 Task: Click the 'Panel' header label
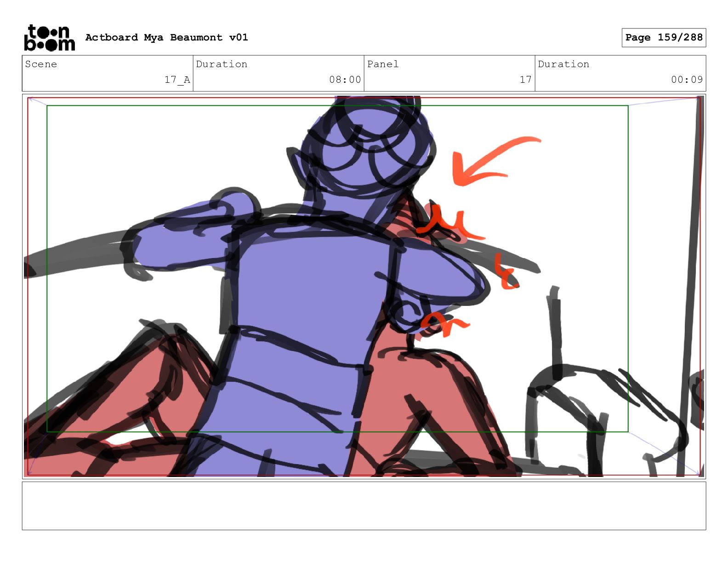[x=383, y=64]
